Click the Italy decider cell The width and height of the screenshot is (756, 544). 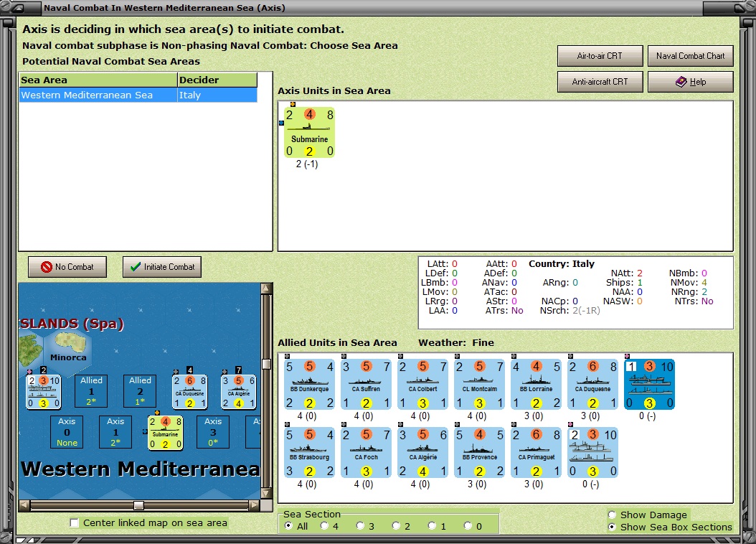point(217,95)
